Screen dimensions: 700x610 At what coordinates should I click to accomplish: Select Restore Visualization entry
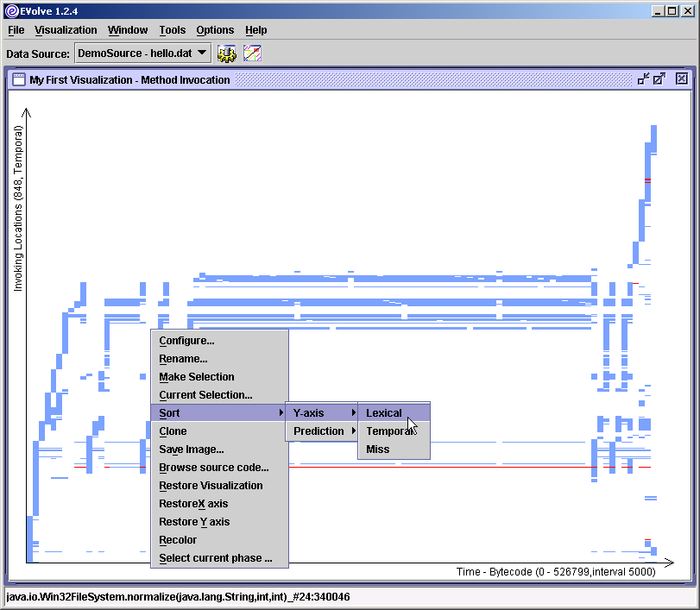[x=219, y=486]
